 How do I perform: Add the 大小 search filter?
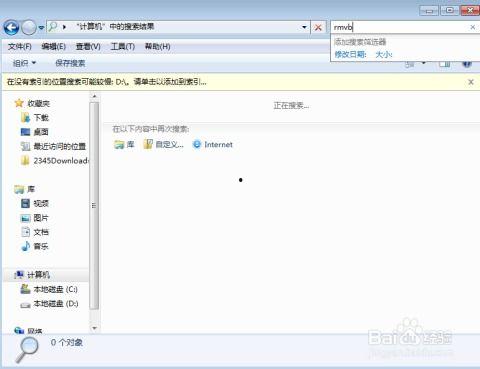click(384, 54)
